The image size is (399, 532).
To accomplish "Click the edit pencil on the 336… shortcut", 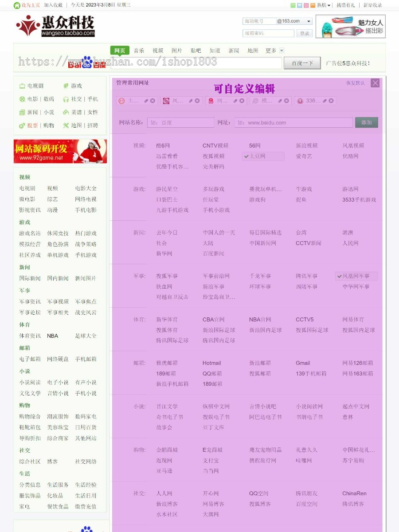I will (325, 101).
